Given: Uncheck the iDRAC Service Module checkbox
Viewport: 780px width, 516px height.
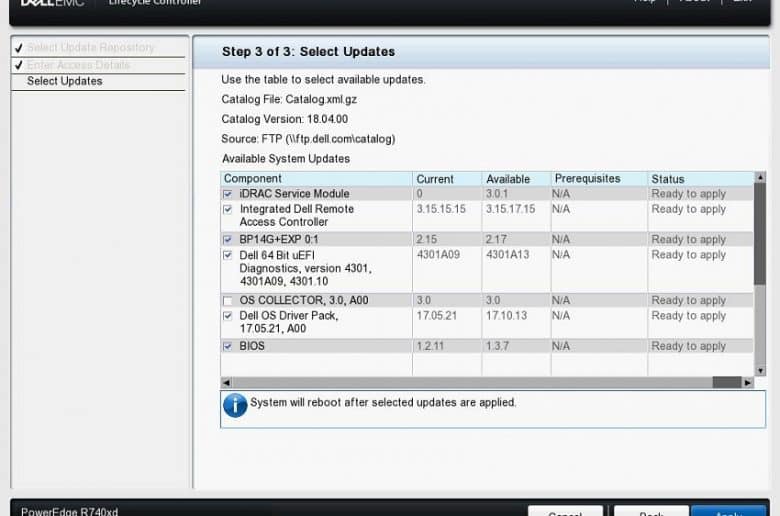Looking at the screenshot, I should click(228, 194).
